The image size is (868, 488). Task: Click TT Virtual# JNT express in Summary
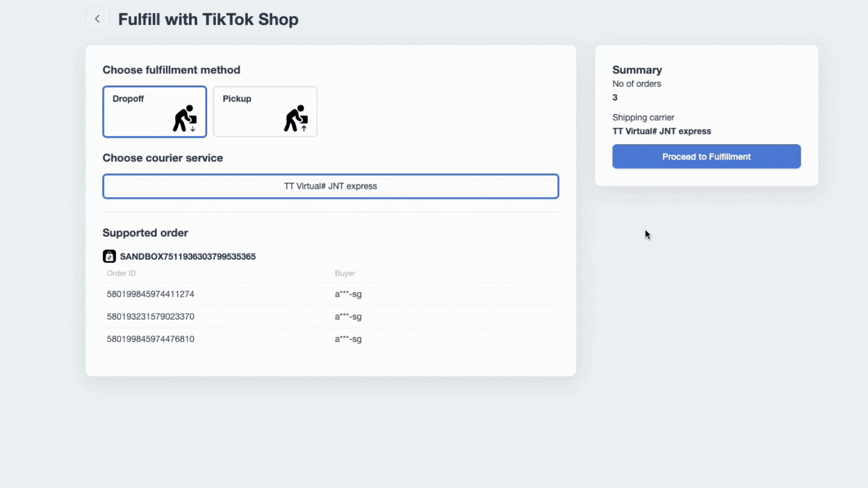point(661,131)
